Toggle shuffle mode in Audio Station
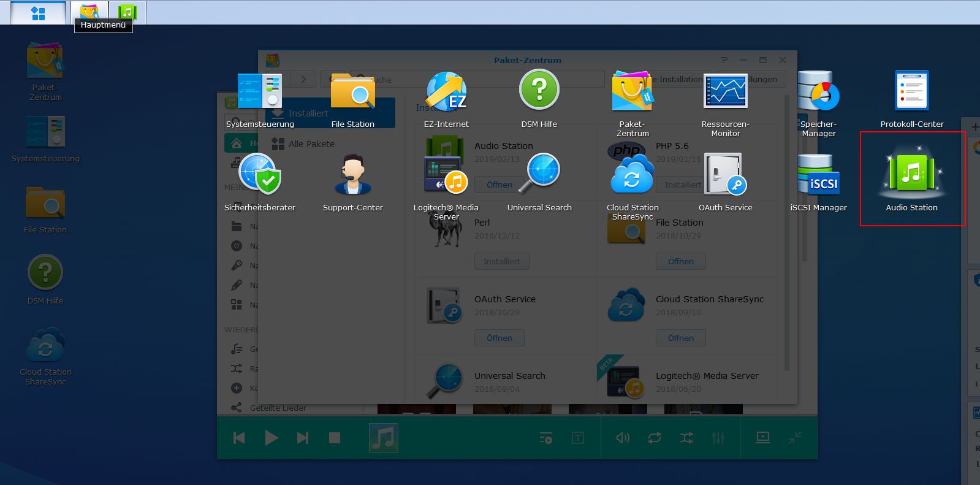 point(686,438)
